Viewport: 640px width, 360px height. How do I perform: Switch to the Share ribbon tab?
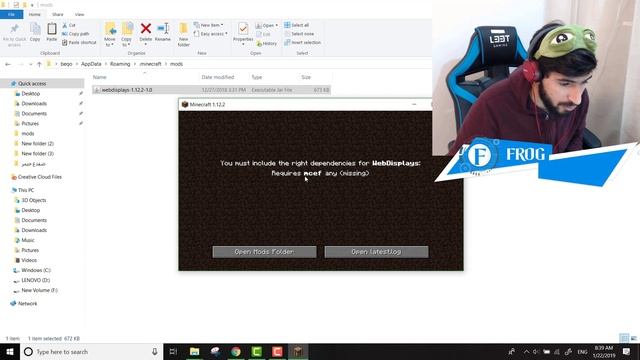coord(58,14)
